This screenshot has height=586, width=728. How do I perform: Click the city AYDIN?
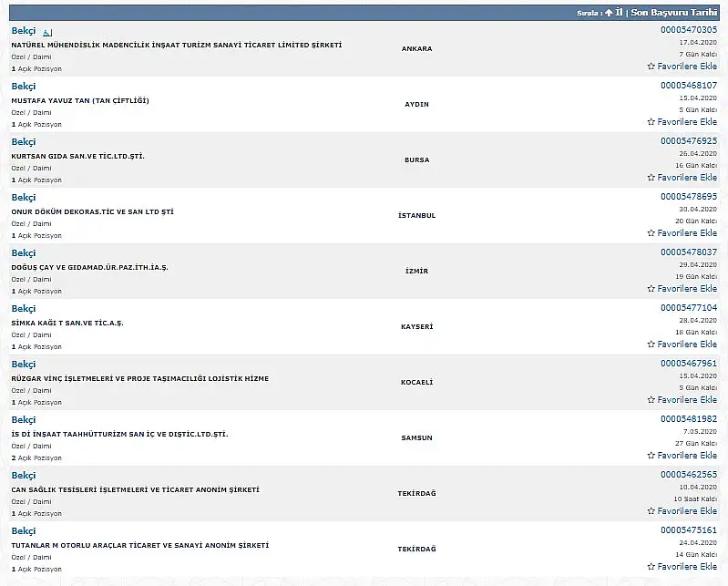pyautogui.click(x=417, y=105)
